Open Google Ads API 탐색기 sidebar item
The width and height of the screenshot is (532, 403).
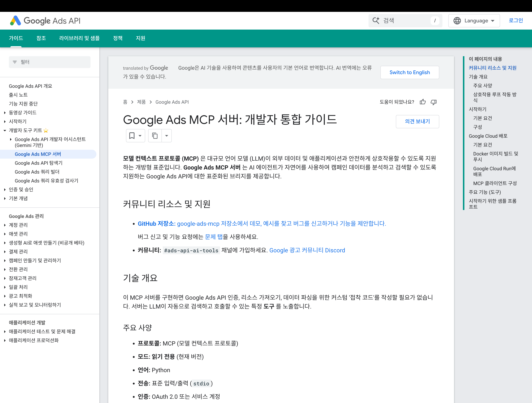pos(38,163)
